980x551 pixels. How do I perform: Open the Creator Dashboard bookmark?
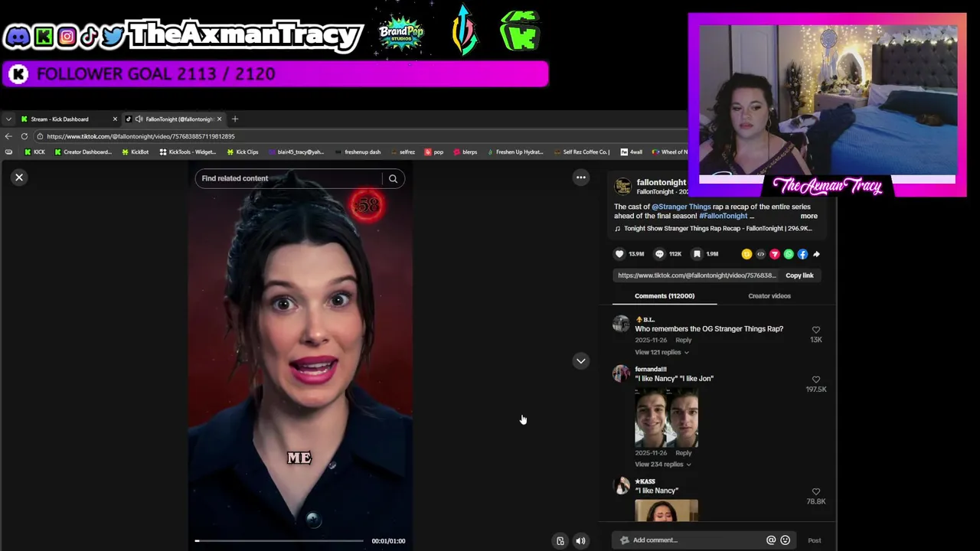(82, 152)
